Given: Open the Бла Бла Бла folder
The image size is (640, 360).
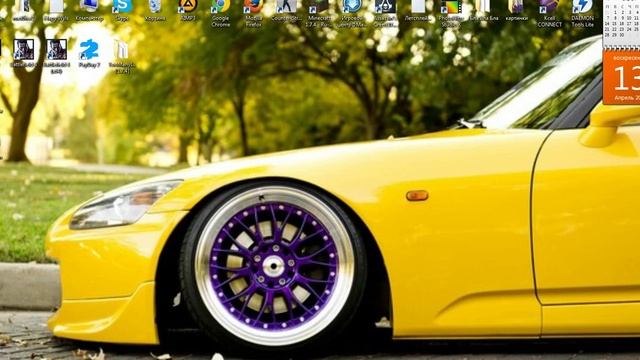Looking at the screenshot, I should tap(484, 10).
